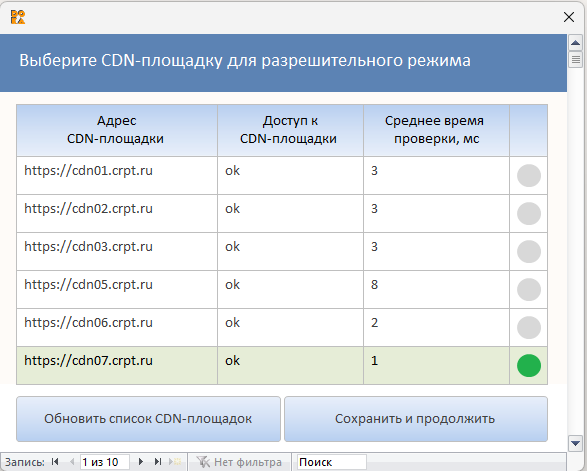587x471 pixels.
Task: Click the ok access cell for cdn07
Action: (x=290, y=365)
